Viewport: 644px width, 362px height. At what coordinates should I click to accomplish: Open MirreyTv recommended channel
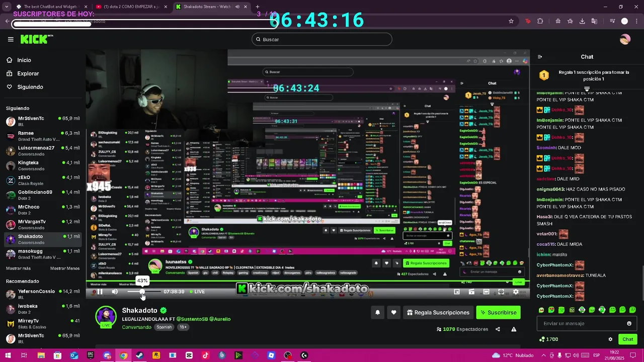coord(43,323)
